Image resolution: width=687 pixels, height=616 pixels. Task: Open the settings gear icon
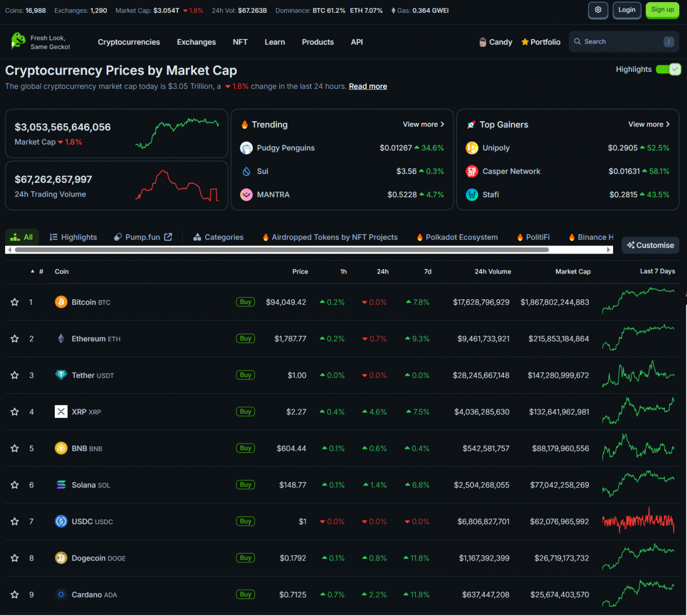598,10
